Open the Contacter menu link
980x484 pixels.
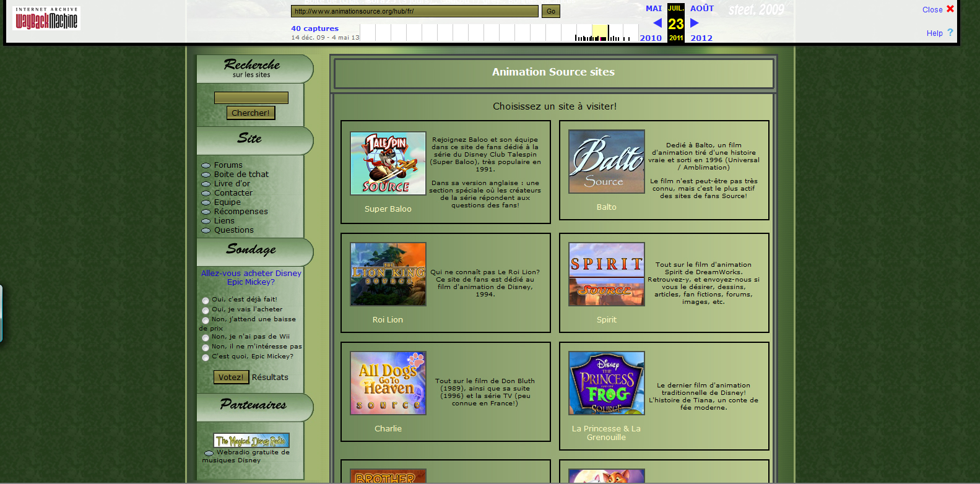233,193
